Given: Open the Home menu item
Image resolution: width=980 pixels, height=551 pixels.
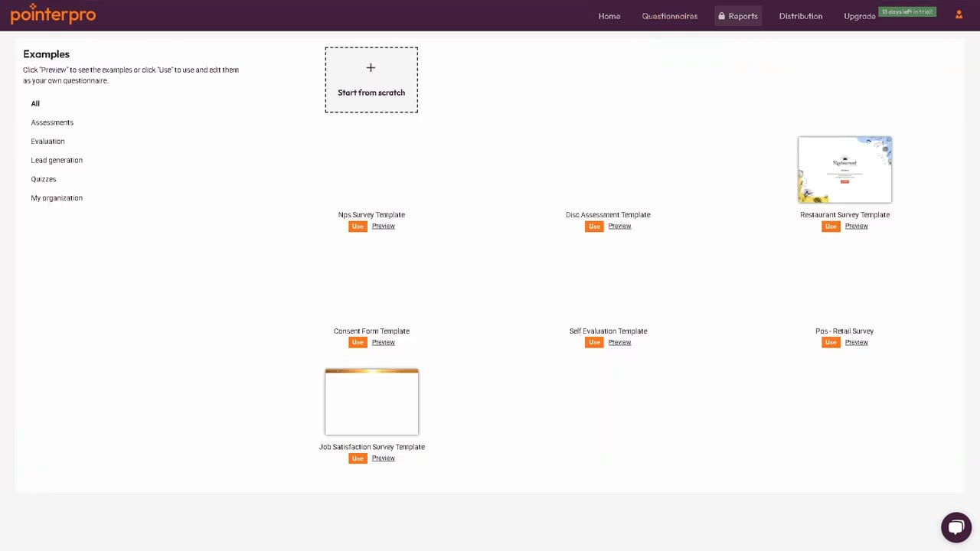Looking at the screenshot, I should pyautogui.click(x=609, y=16).
